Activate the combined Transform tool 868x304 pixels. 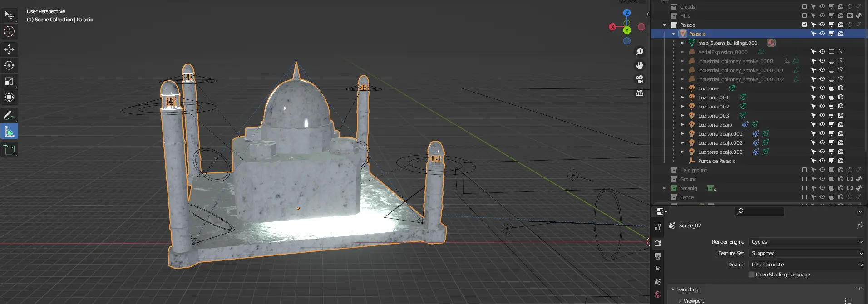[x=9, y=97]
